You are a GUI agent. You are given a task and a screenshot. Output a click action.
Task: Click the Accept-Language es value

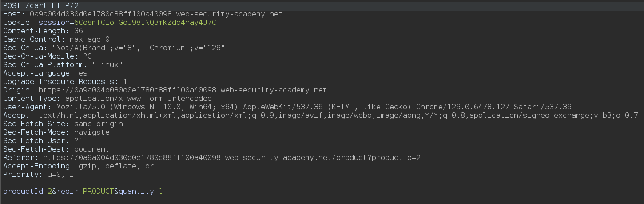pos(83,73)
